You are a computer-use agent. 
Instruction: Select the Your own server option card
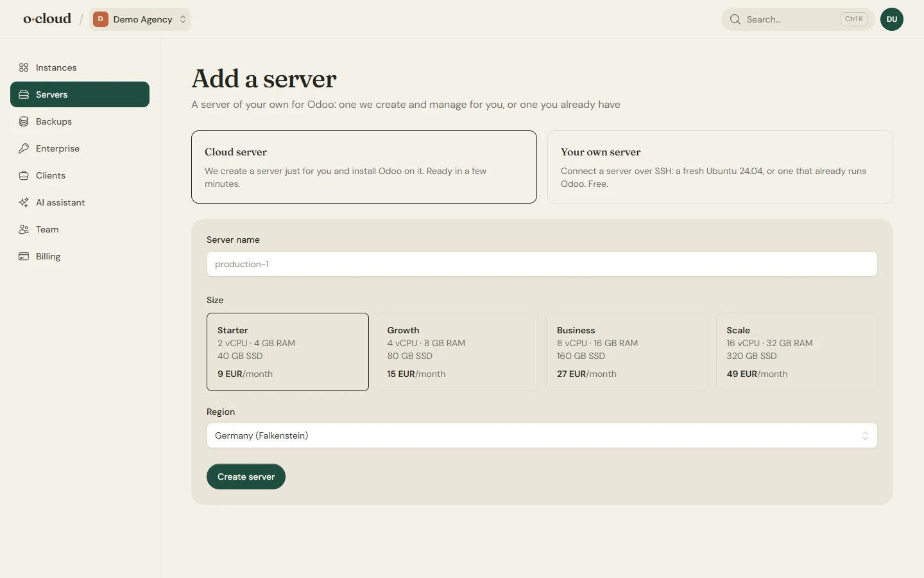(720, 167)
